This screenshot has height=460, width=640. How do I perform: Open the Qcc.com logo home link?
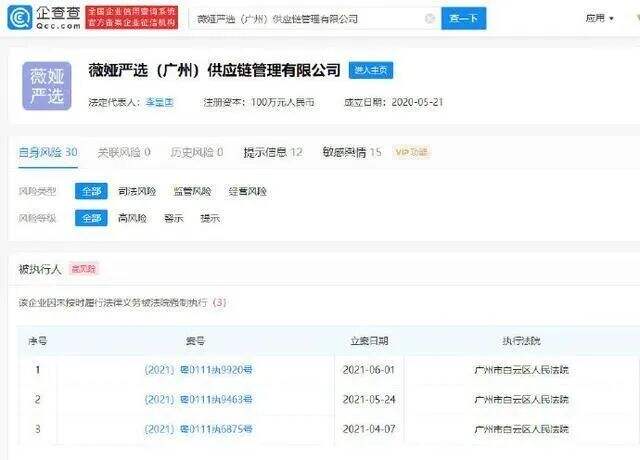(44, 18)
